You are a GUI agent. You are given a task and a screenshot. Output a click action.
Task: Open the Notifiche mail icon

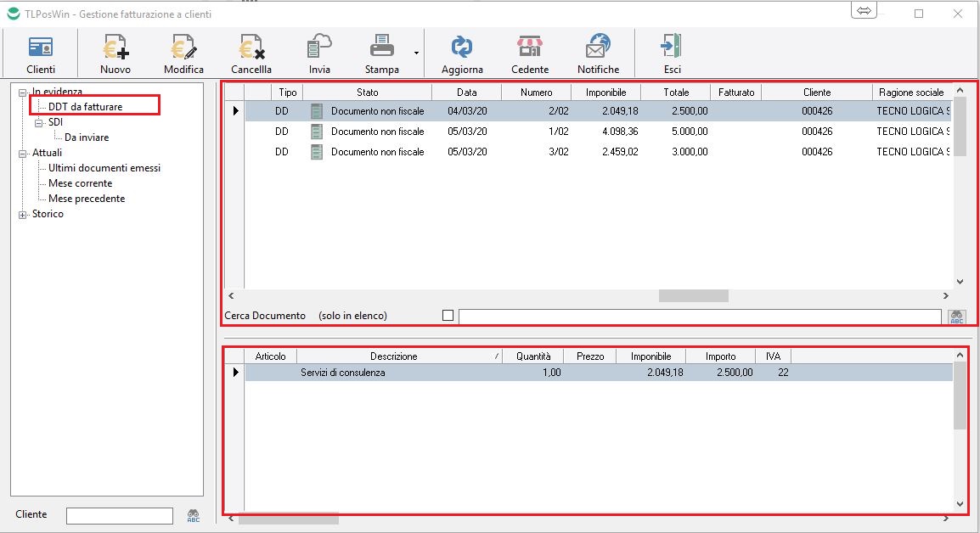(x=598, y=48)
